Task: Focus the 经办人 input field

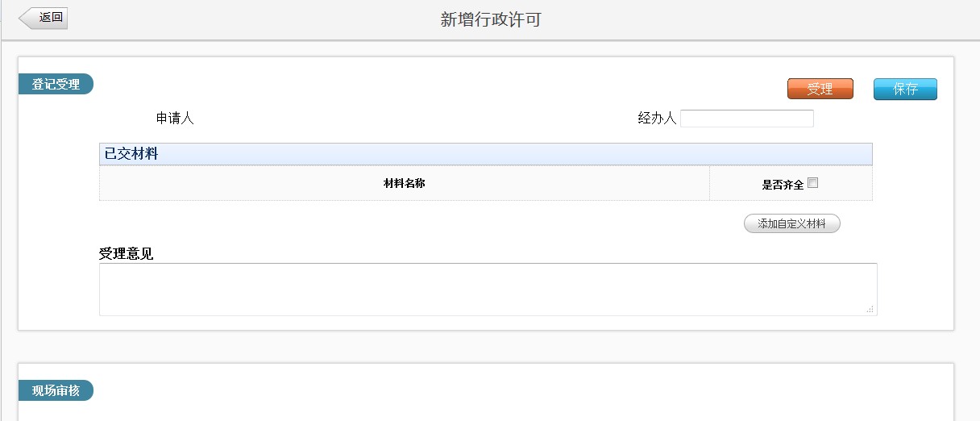Action: pyautogui.click(x=746, y=119)
